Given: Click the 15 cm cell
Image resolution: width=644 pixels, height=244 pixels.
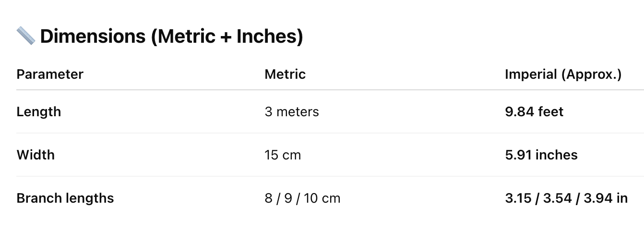Looking at the screenshot, I should [x=283, y=155].
